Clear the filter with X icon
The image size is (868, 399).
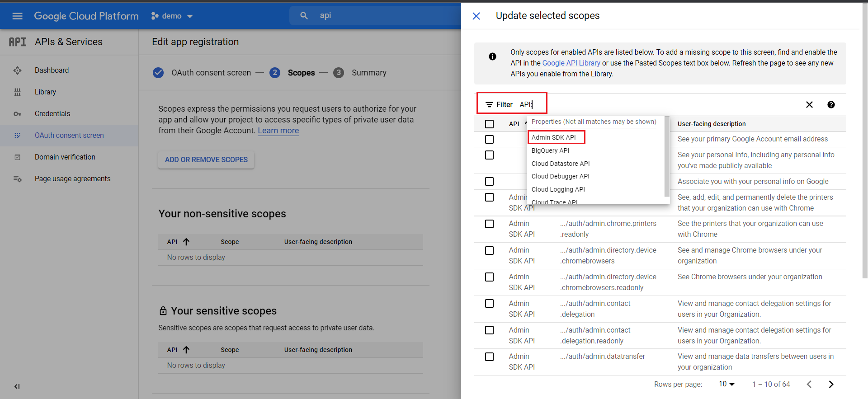809,105
